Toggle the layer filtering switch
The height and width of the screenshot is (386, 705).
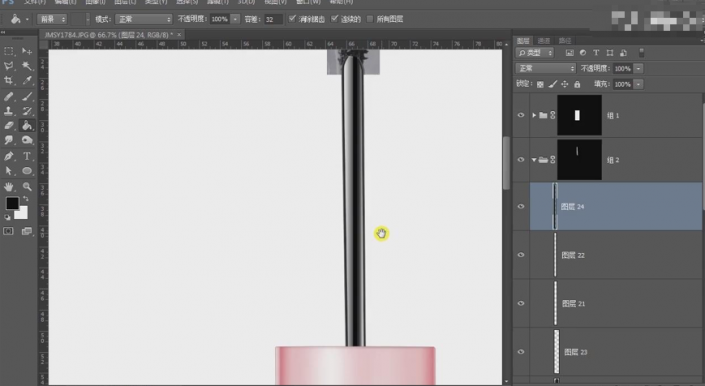pyautogui.click(x=642, y=53)
